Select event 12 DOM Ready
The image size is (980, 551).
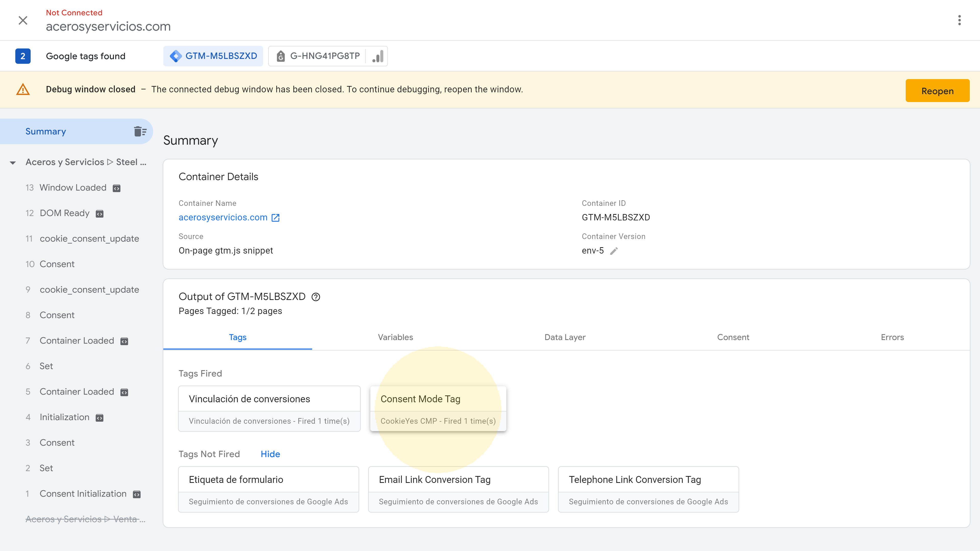(x=64, y=213)
